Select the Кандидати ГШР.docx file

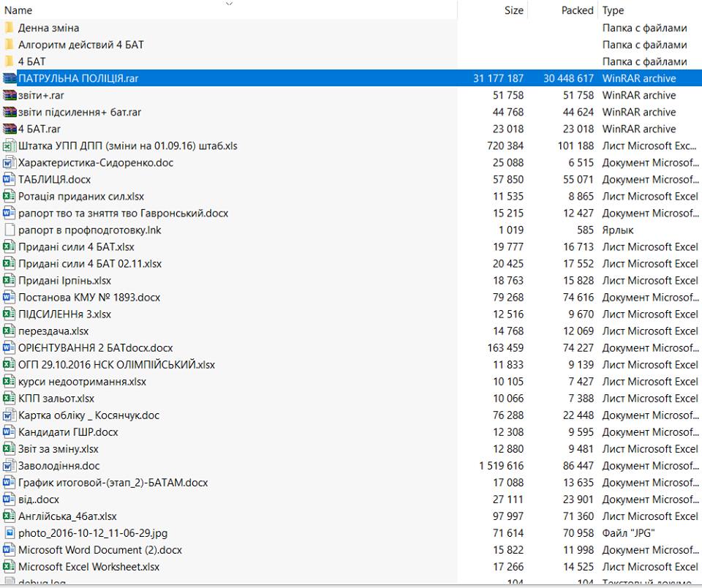[x=68, y=432]
